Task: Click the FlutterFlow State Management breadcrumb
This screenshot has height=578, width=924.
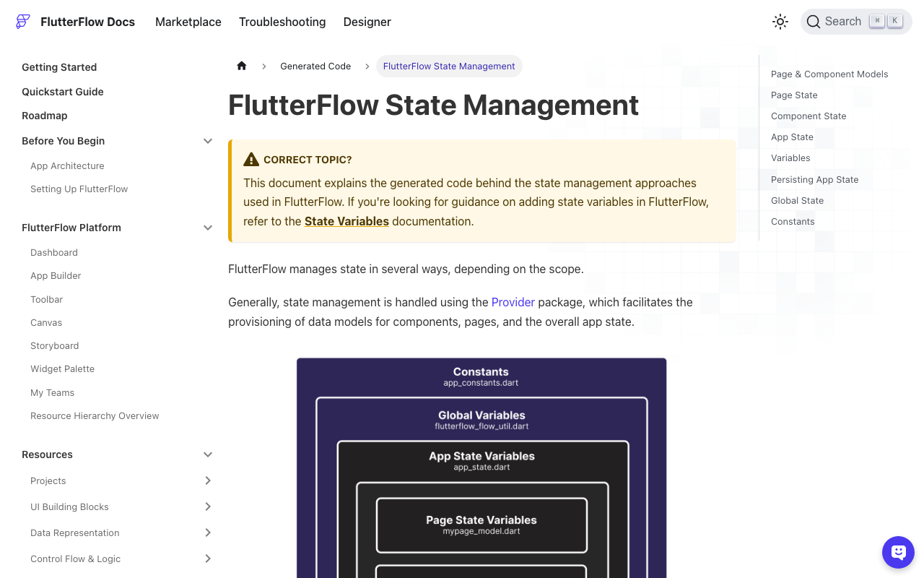Action: point(449,66)
